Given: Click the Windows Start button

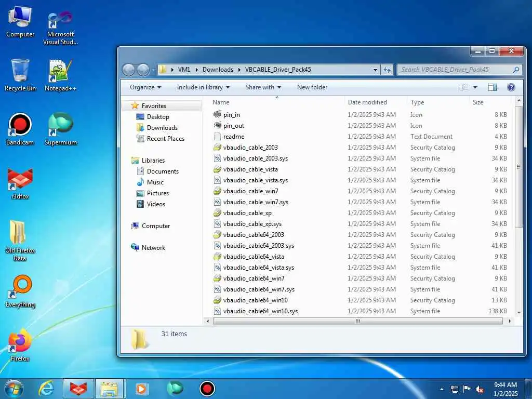Looking at the screenshot, I should point(14,389).
